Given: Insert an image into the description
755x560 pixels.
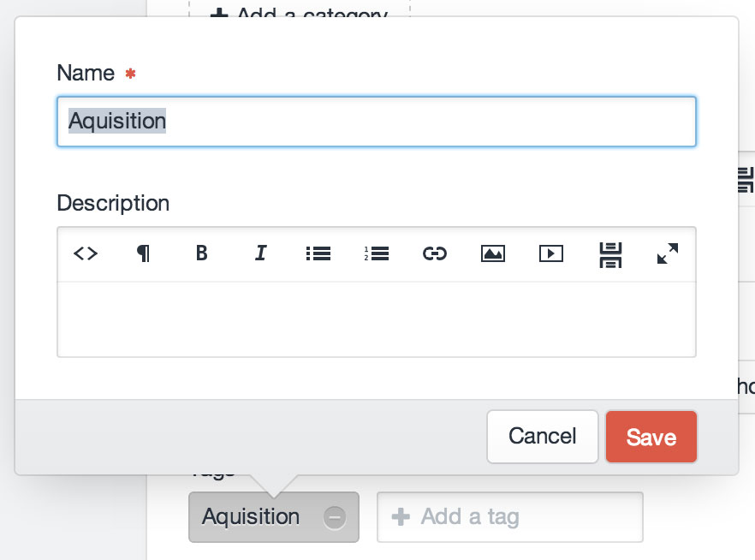Looking at the screenshot, I should coord(492,253).
